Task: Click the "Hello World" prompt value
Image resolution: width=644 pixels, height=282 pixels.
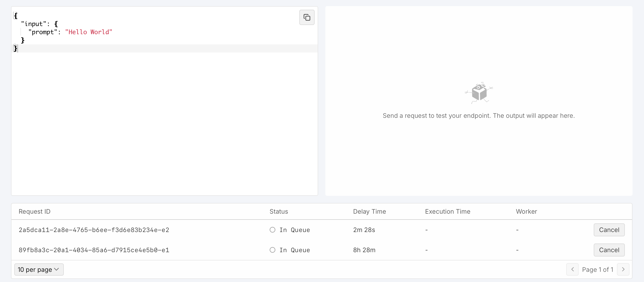Action: (89, 32)
